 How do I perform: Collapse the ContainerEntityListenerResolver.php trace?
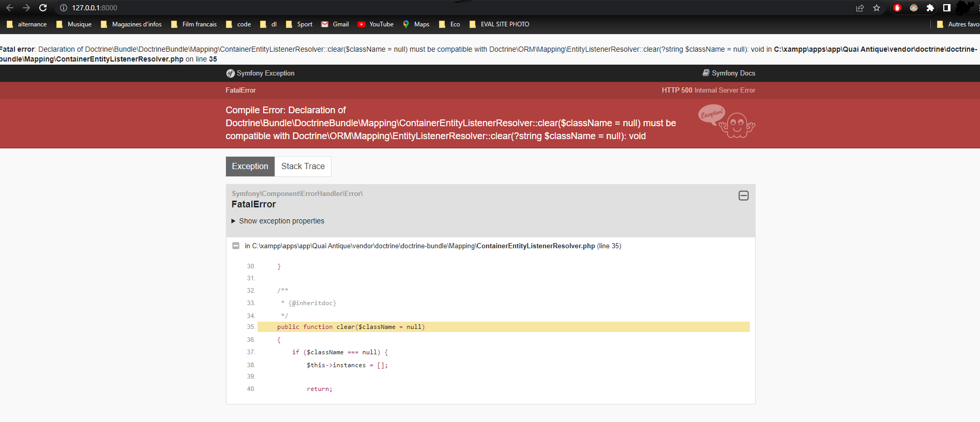tap(236, 246)
